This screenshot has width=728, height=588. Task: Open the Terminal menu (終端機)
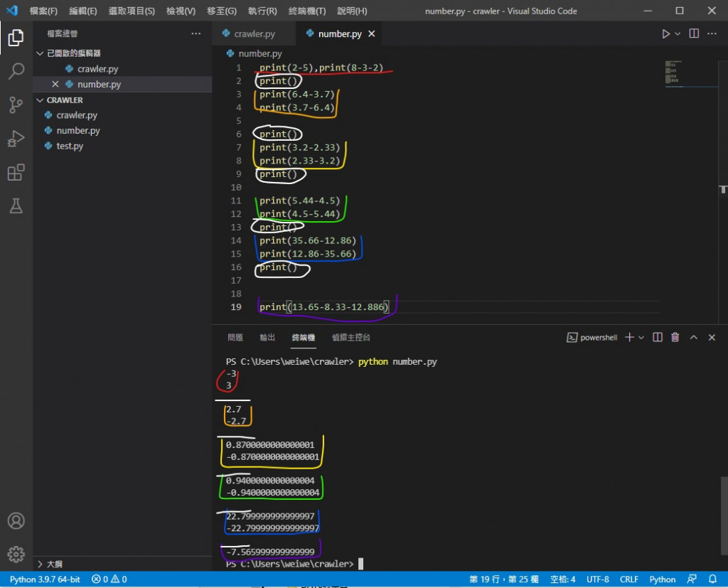[307, 11]
